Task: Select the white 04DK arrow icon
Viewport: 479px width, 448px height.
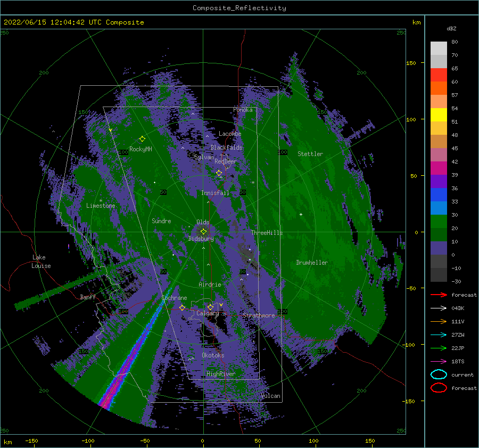Action: 439,308
